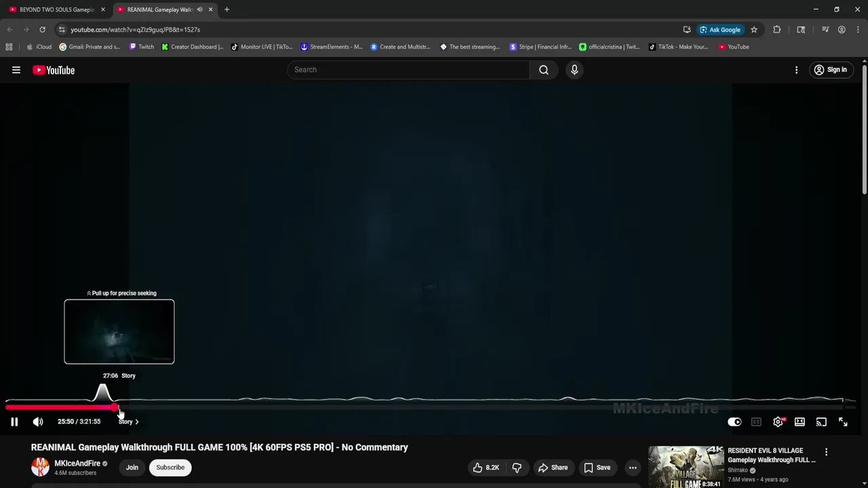Dislike this video

tap(517, 467)
